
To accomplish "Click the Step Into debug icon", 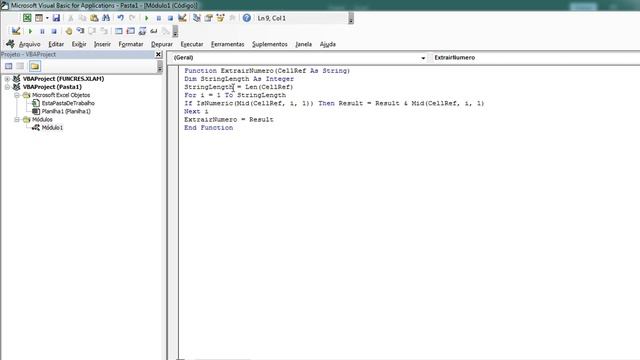I will pos(80,31).
